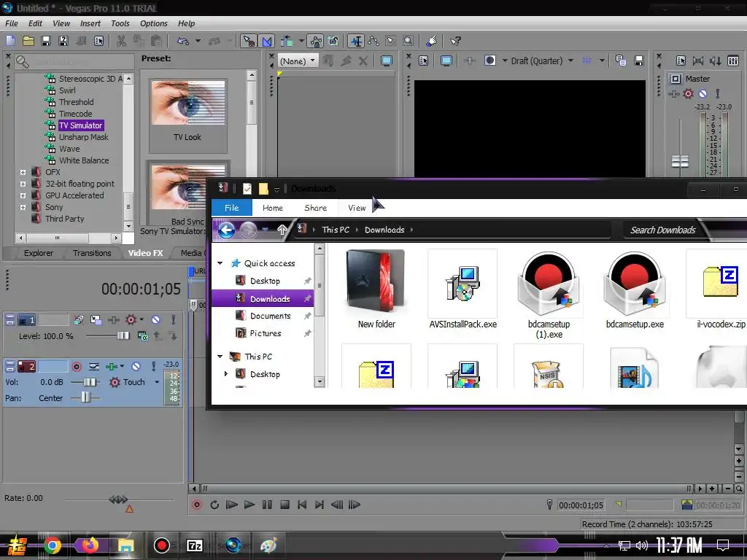Screen dimensions: 747x560
Task: Switch to the Transitions tab
Action: click(92, 253)
